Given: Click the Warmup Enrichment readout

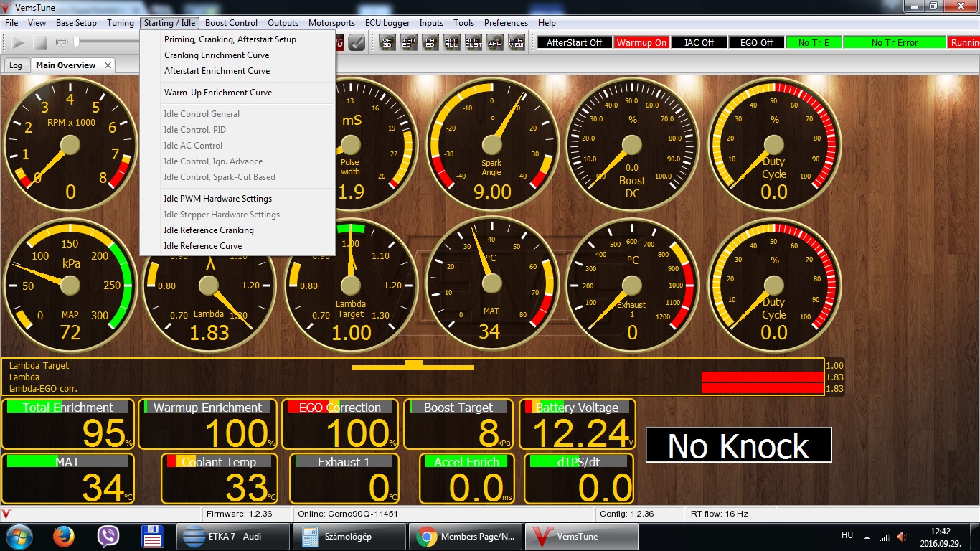Looking at the screenshot, I should 207,425.
